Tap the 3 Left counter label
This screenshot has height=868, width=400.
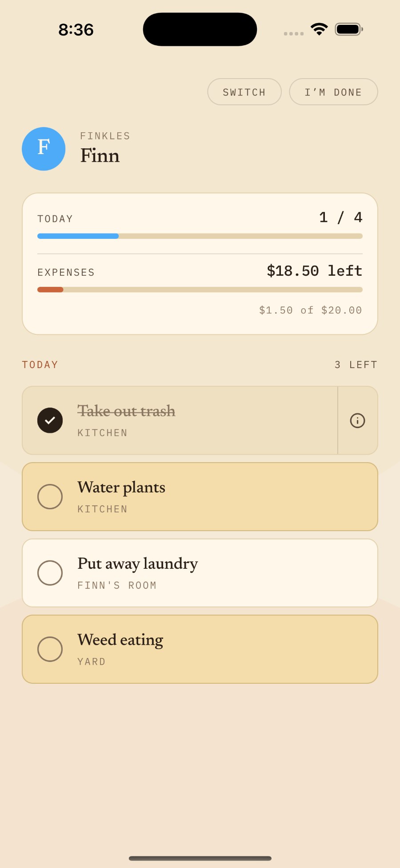click(356, 365)
